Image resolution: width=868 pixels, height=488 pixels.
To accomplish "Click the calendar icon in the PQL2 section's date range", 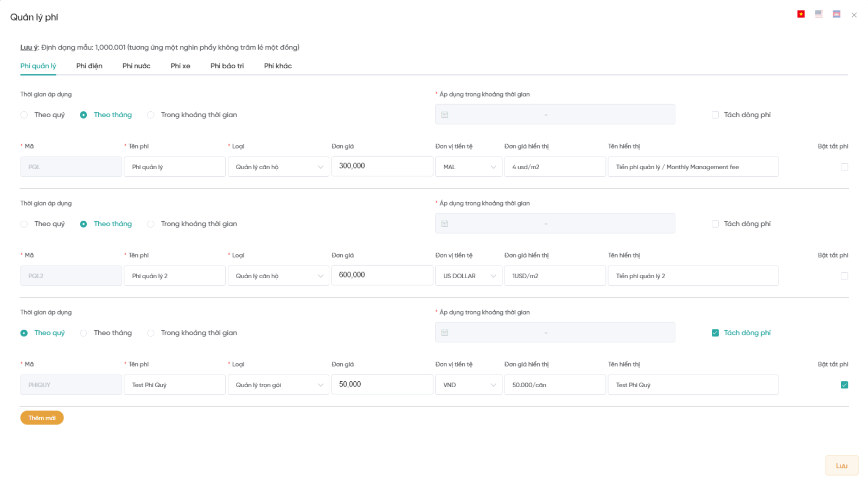I will pyautogui.click(x=445, y=223).
